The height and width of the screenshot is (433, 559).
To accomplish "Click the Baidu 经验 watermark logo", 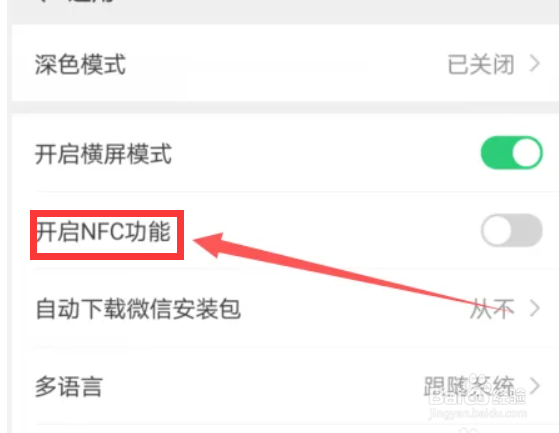I will coord(477,396).
